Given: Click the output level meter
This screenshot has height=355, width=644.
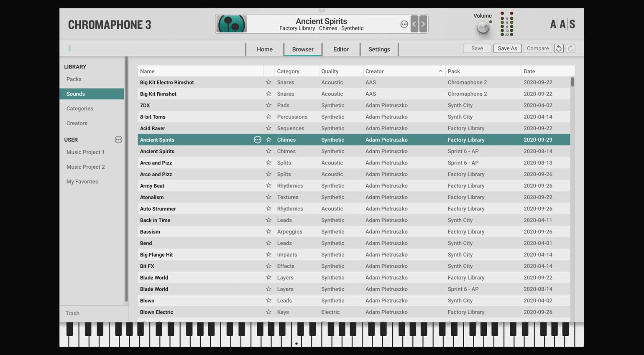Looking at the screenshot, I should coord(507,24).
